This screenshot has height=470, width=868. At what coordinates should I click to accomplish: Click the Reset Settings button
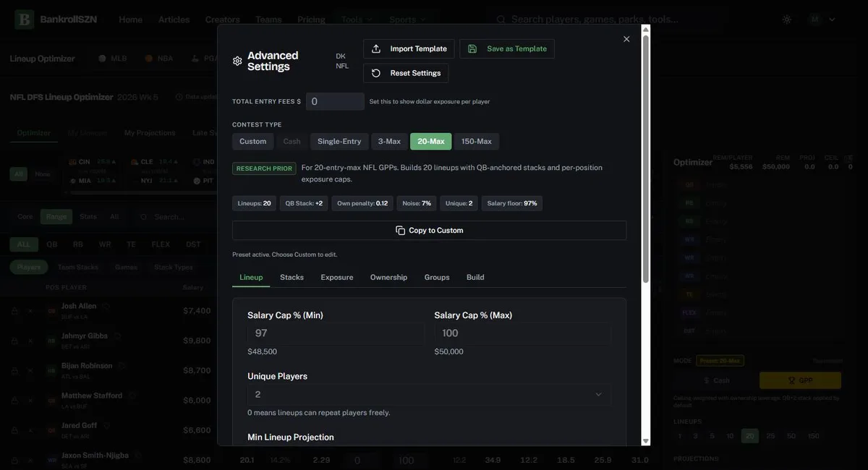[x=406, y=73]
